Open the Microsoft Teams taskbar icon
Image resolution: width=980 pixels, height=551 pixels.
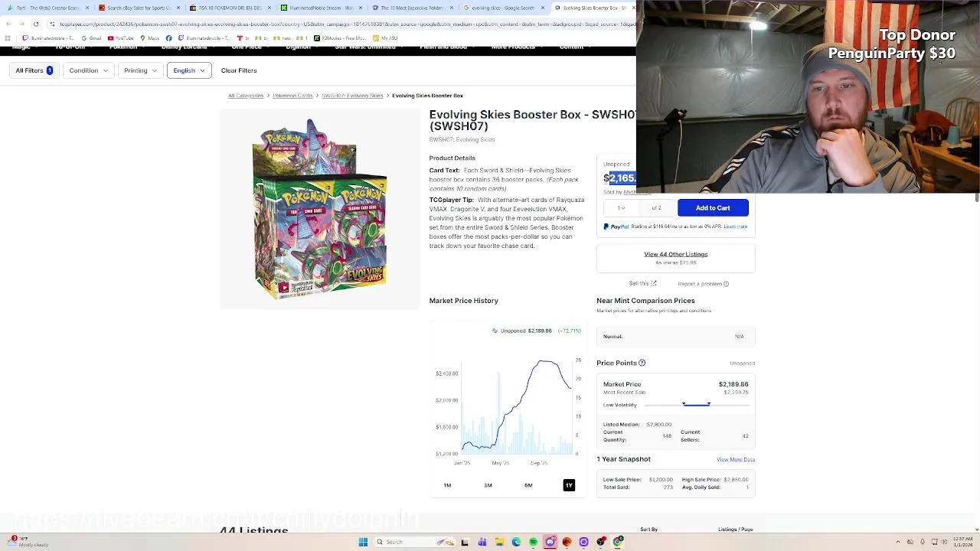click(x=482, y=542)
